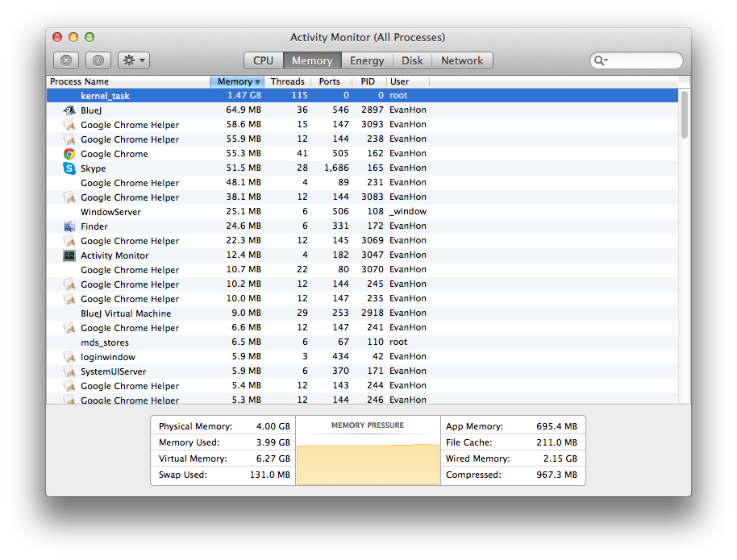Click the loginwindow process icon

point(69,357)
